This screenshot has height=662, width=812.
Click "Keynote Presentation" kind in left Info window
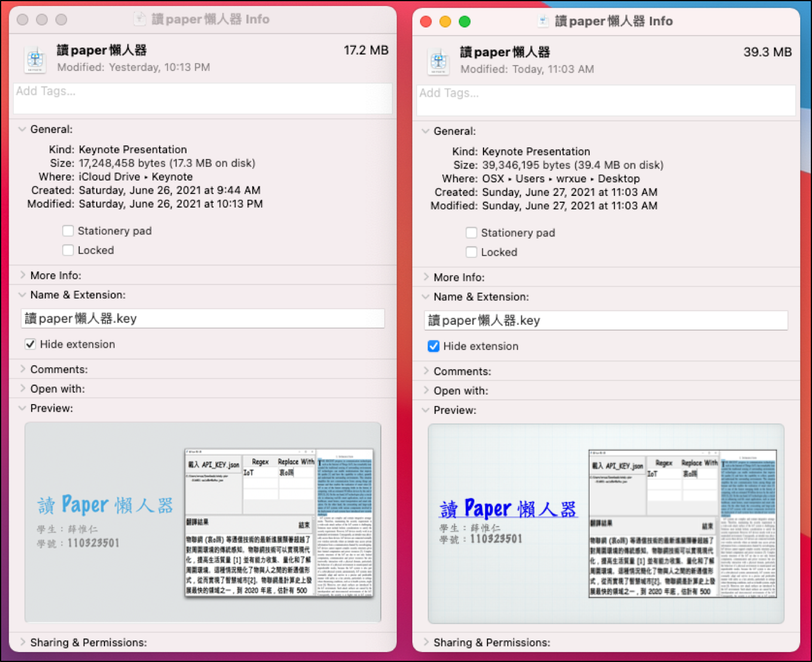(x=133, y=150)
